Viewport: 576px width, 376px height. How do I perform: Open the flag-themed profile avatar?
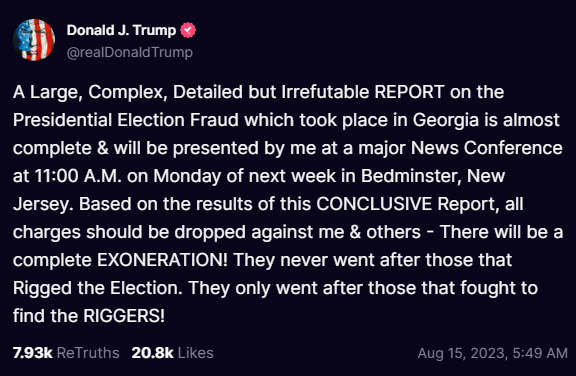point(34,40)
